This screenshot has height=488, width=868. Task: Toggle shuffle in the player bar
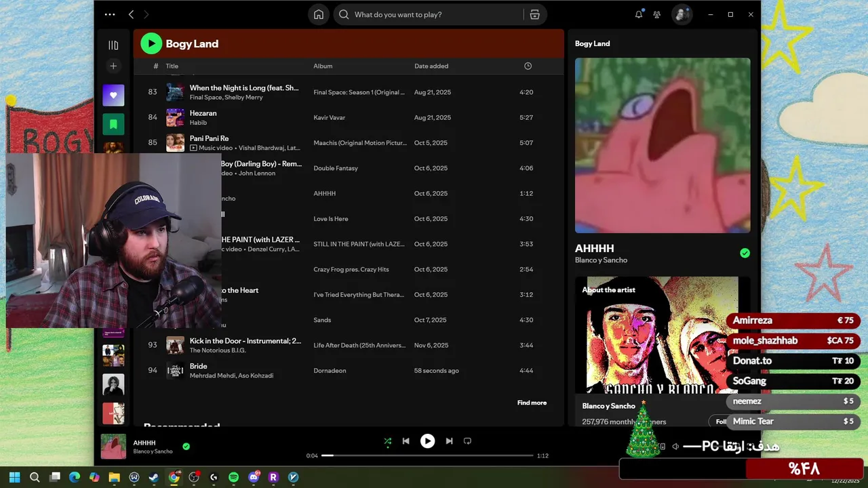click(x=387, y=441)
